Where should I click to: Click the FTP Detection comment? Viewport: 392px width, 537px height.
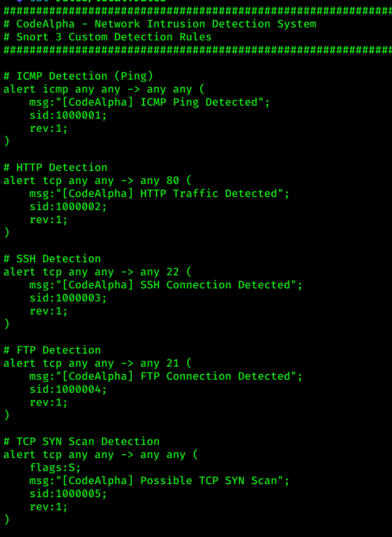point(52,350)
